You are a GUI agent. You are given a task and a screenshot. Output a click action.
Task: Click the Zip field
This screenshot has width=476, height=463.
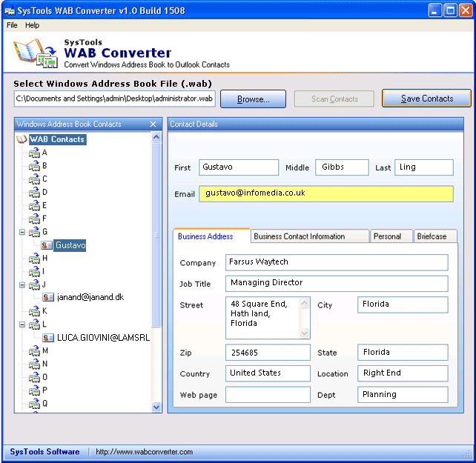[x=268, y=353]
